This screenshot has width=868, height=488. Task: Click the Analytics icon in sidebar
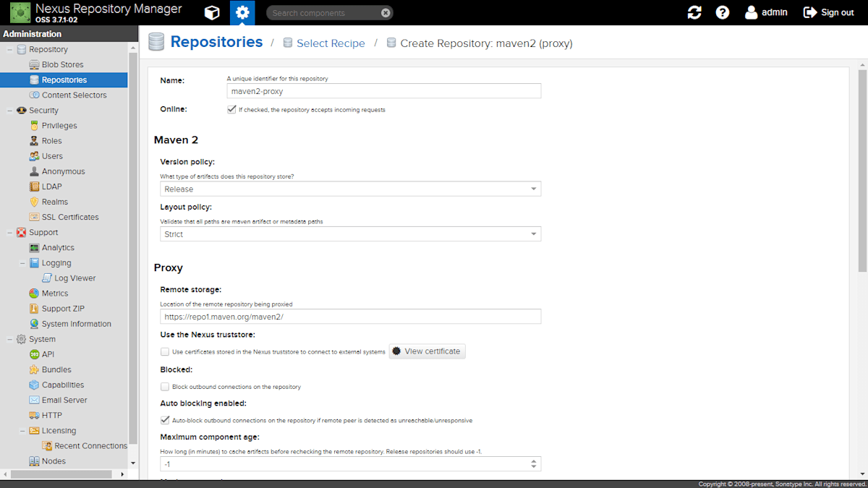(34, 247)
